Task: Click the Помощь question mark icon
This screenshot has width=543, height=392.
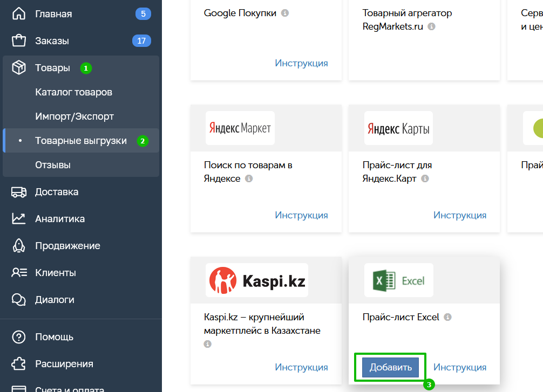Action: [x=19, y=336]
